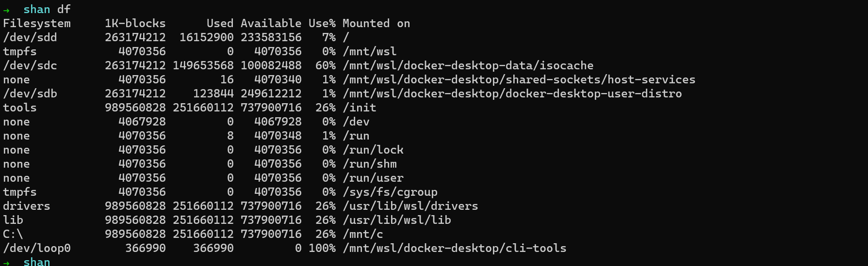Click the /mnt/wsl/docker-desktop-data/isocache mount path
The width and height of the screenshot is (868, 266).
pyautogui.click(x=468, y=65)
